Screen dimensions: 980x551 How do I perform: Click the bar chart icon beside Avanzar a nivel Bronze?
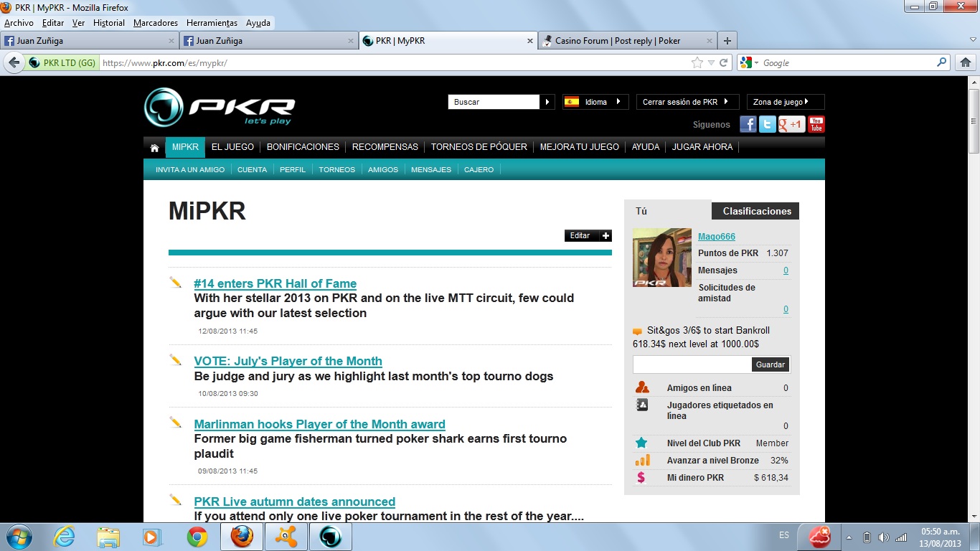pos(642,460)
